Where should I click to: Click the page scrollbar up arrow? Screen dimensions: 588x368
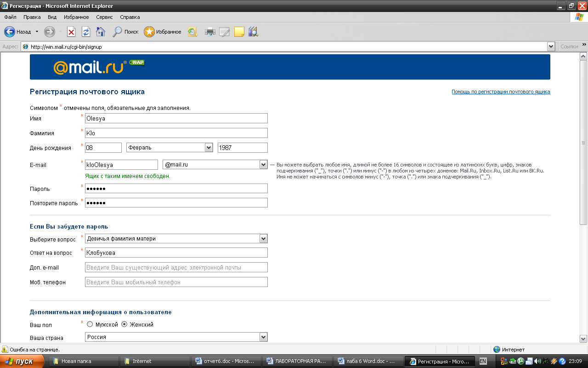(583, 56)
